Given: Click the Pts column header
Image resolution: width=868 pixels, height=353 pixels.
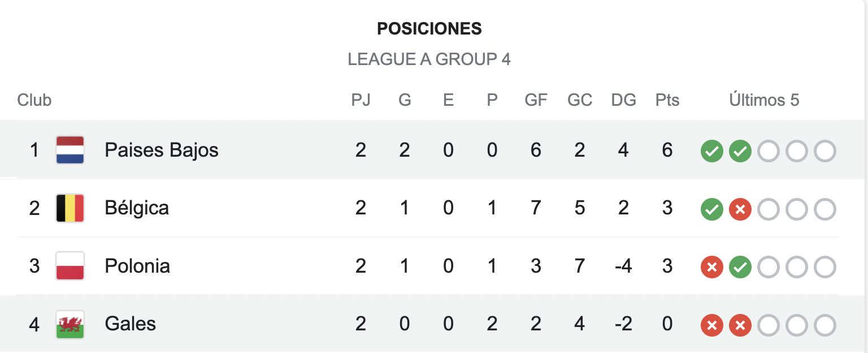Looking at the screenshot, I should [667, 100].
